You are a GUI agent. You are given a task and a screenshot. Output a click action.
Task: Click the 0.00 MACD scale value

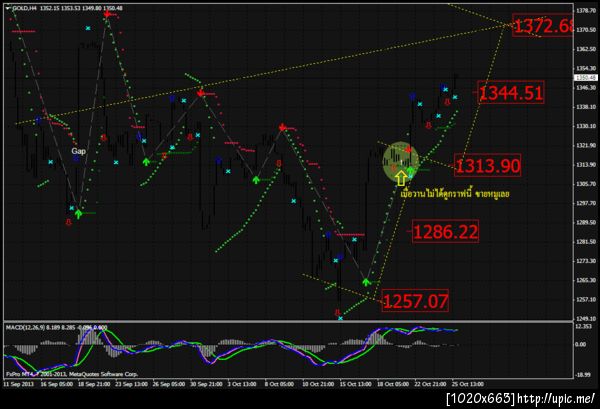pyautogui.click(x=580, y=344)
